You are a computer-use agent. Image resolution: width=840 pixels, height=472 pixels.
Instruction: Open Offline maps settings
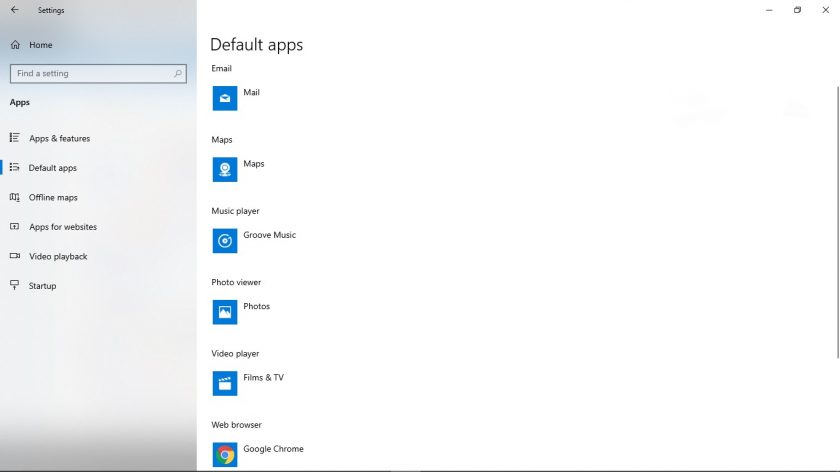(98, 197)
